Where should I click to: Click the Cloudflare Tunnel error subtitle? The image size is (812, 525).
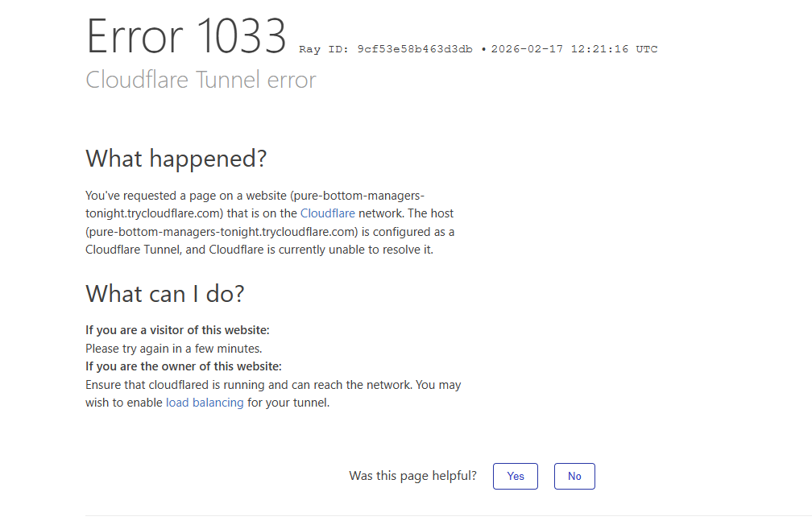coord(201,80)
